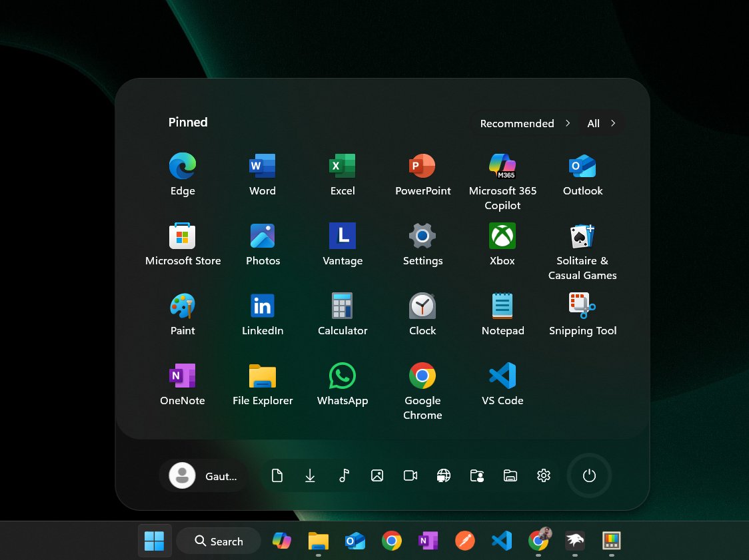Open PowerPoint
749x560 pixels.
point(422,174)
